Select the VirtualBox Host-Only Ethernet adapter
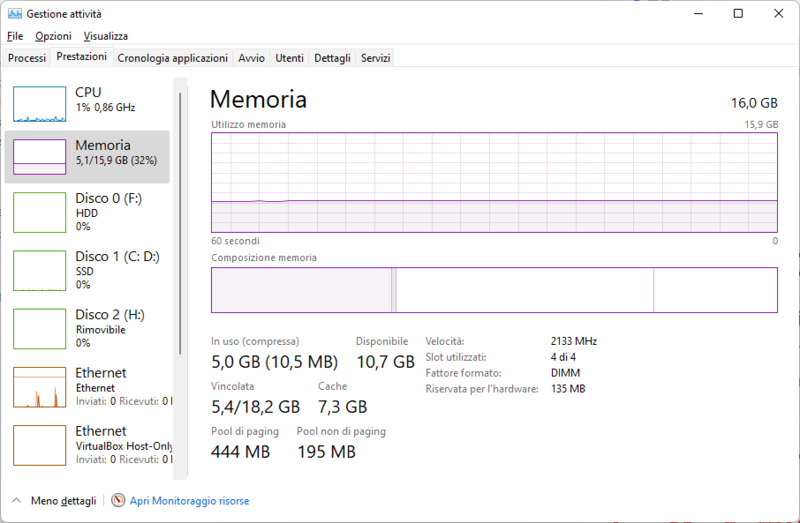The image size is (800, 523). [x=39, y=445]
